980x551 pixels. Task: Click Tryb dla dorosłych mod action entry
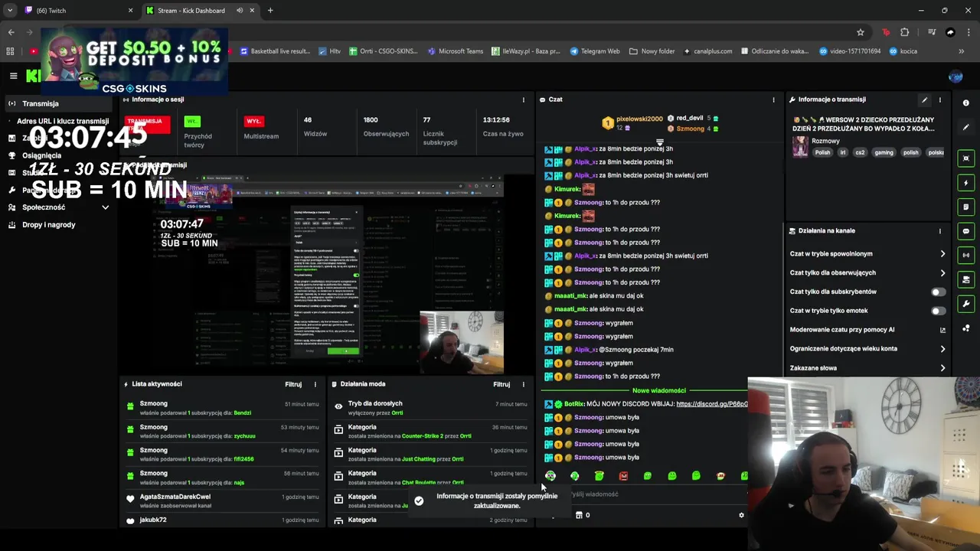pos(430,408)
